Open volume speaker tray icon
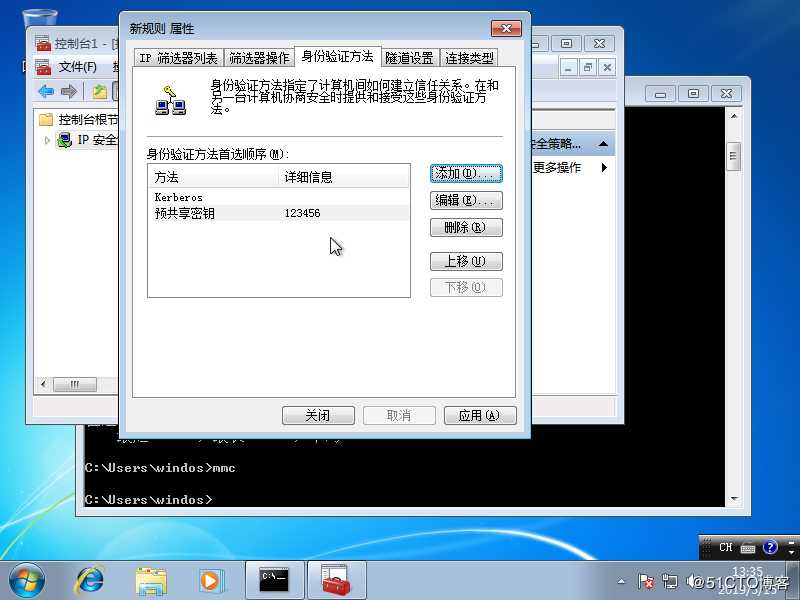The width and height of the screenshot is (800, 600). click(692, 581)
